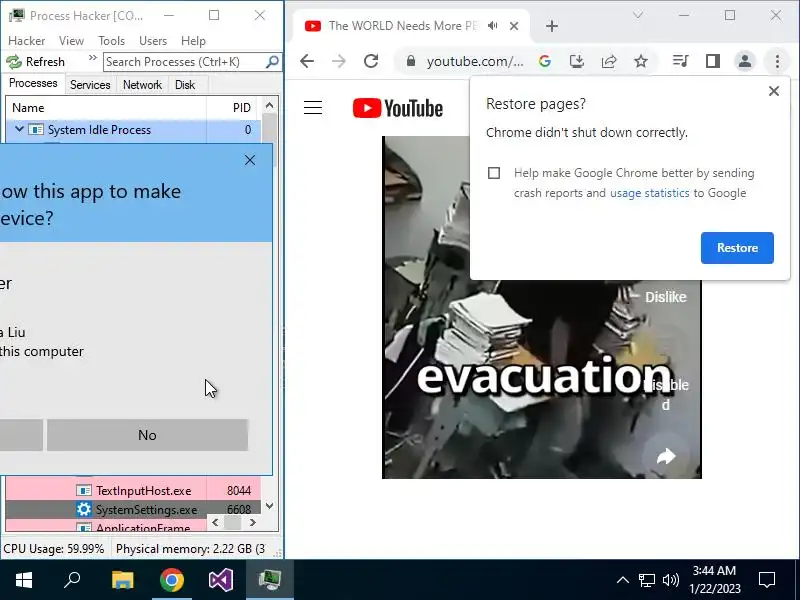Check the send crash reports checkbox

(494, 173)
